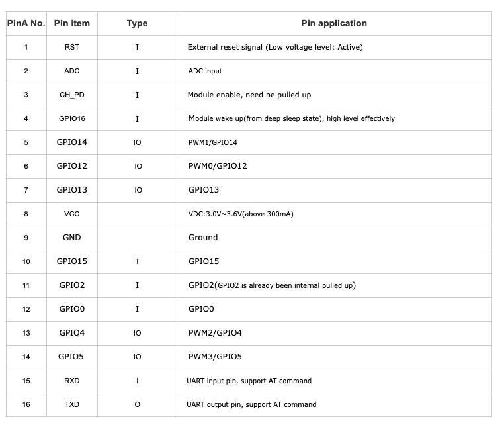Click the 'Pin item' column header
504x425 pixels.
point(71,23)
